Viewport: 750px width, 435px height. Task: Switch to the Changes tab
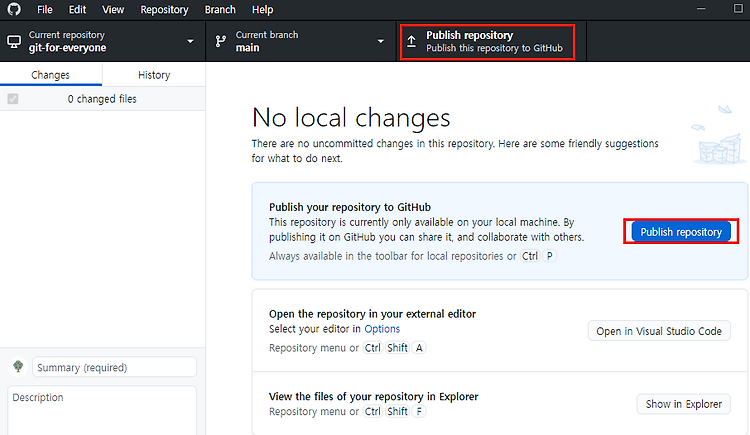click(51, 75)
